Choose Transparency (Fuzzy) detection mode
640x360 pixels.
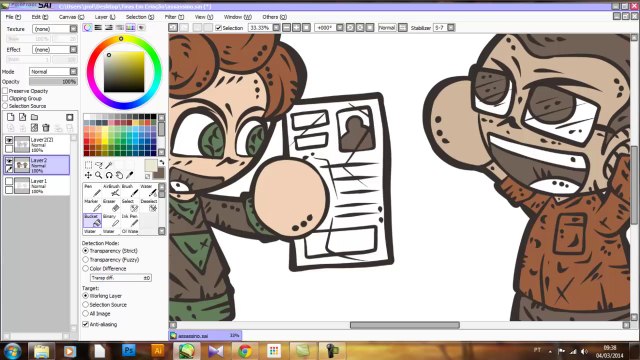pyautogui.click(x=86, y=260)
